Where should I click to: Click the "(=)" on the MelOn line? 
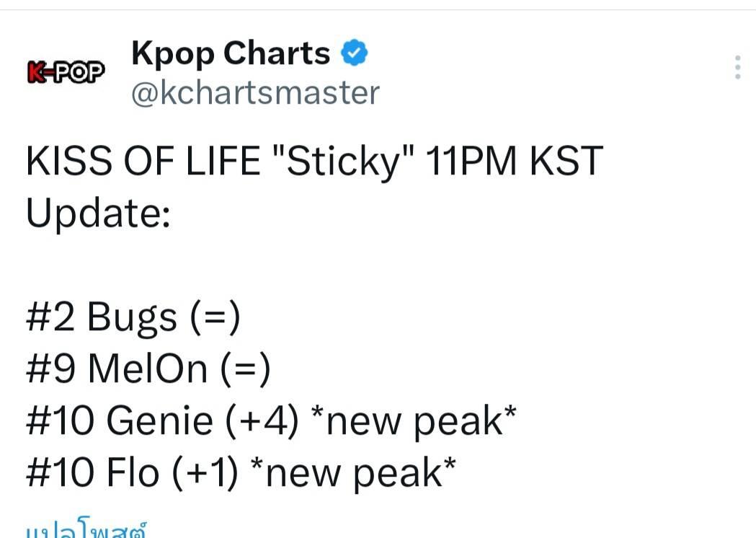(x=245, y=369)
